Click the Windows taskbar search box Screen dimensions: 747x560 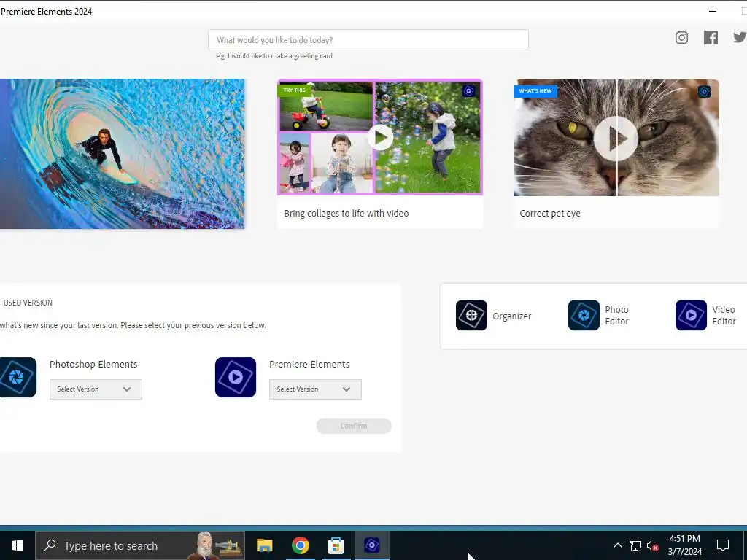[x=140, y=545]
